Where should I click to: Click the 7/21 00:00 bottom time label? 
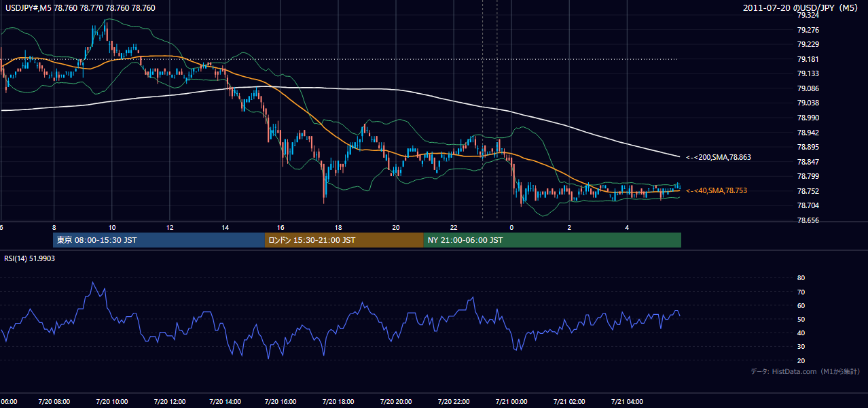511,401
